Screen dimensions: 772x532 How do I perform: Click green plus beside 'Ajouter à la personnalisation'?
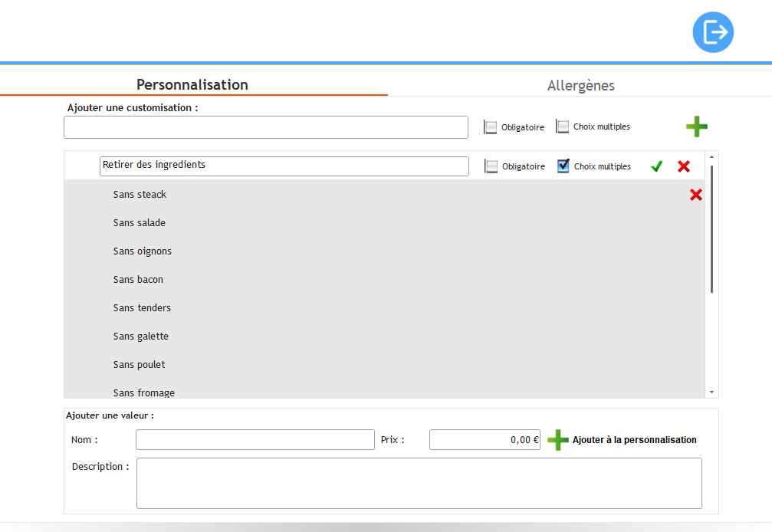pyautogui.click(x=558, y=440)
